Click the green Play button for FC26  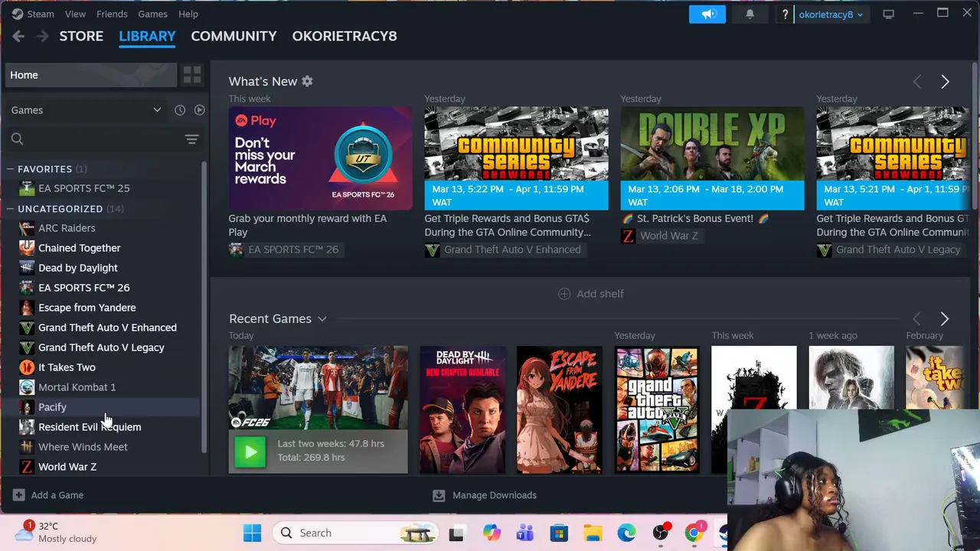click(250, 452)
